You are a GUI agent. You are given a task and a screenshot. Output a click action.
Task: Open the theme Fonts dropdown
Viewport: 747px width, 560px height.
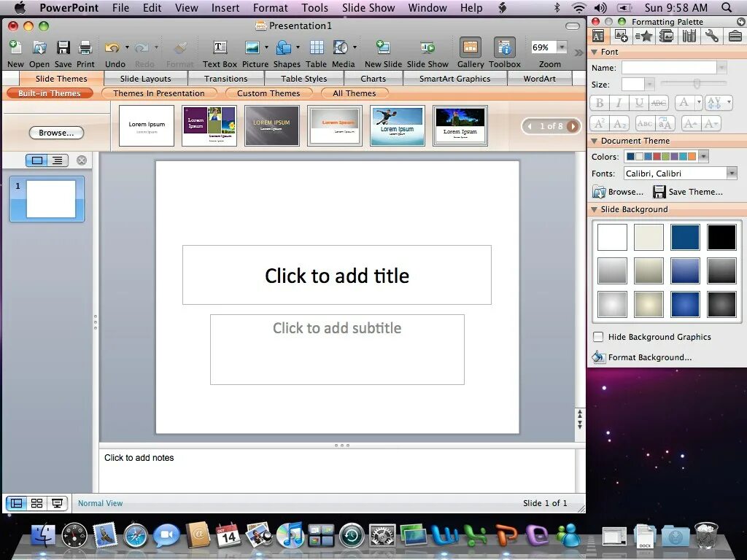[732, 174]
